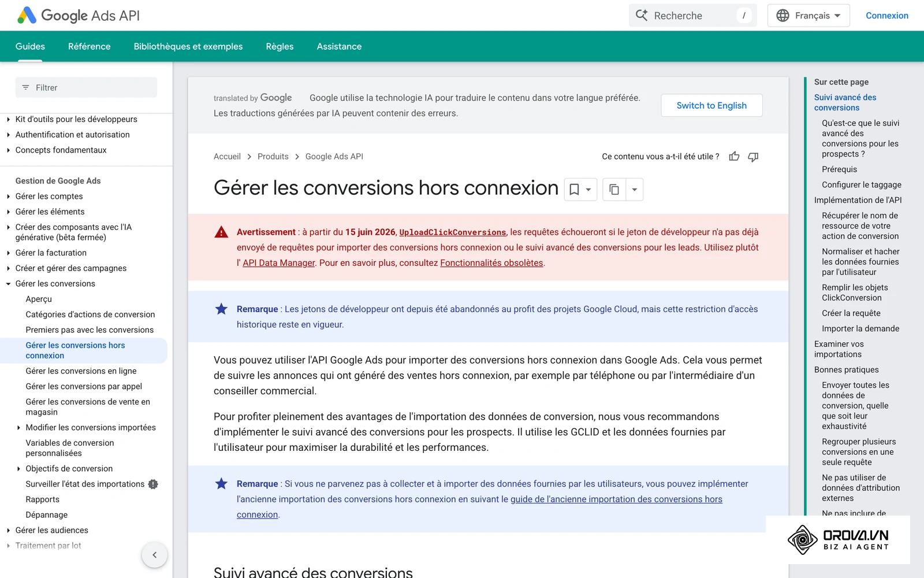Image resolution: width=924 pixels, height=578 pixels.
Task: Open the bookmark dropdown arrow
Action: click(588, 190)
